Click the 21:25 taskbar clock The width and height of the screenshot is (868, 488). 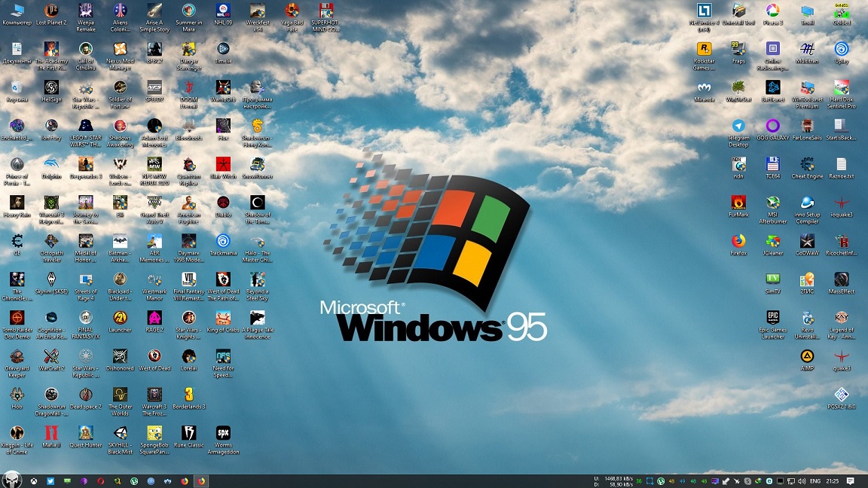click(833, 481)
